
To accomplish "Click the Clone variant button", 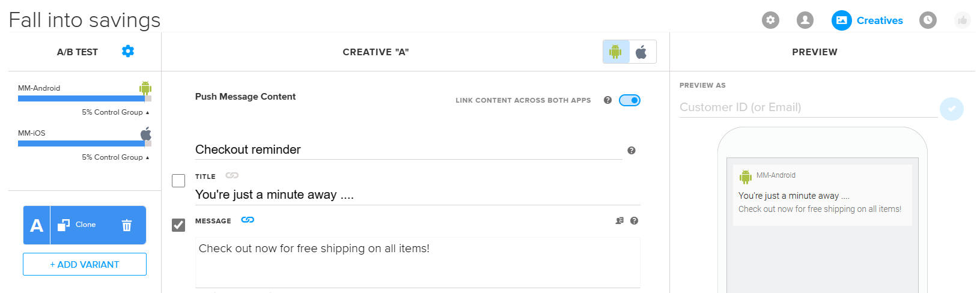I will pos(78,225).
